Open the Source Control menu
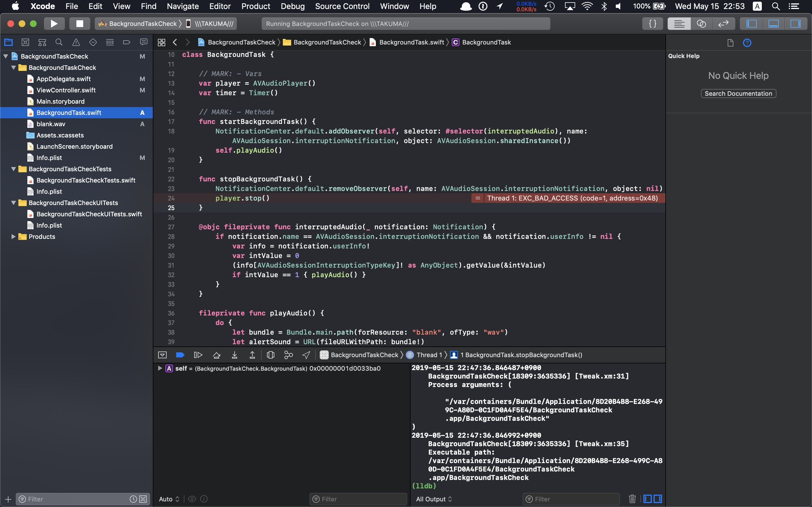The height and width of the screenshot is (507, 812). [342, 6]
